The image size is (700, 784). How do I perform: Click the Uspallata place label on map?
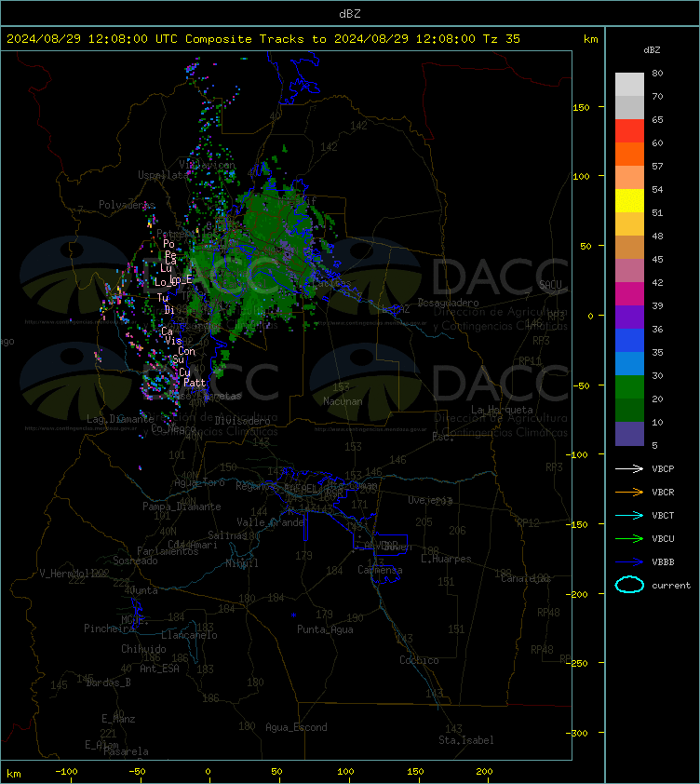coord(163,175)
